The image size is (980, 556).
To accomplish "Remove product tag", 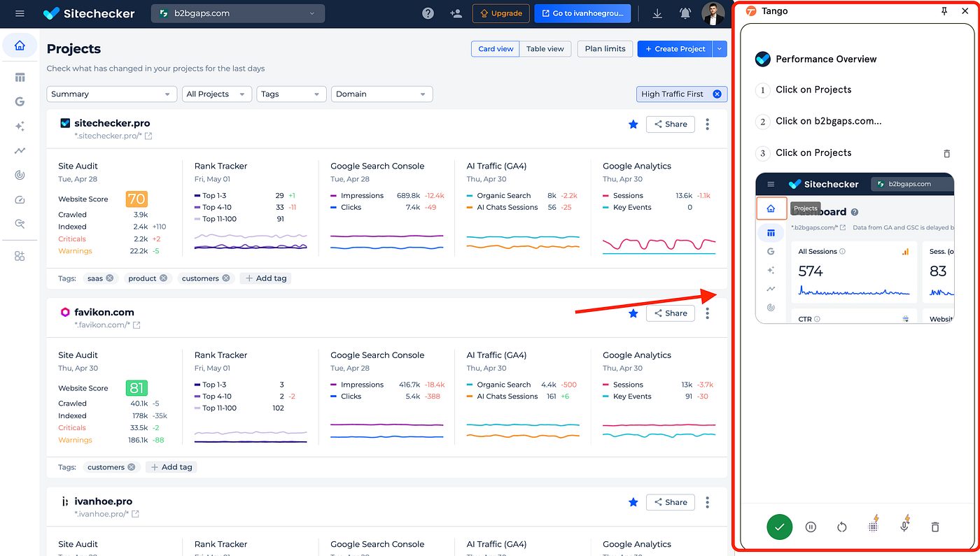I will pos(163,278).
